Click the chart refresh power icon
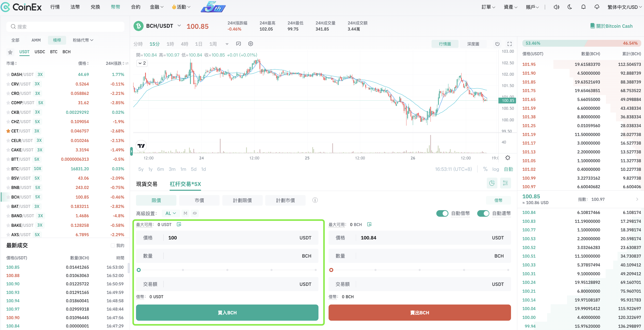 (497, 44)
